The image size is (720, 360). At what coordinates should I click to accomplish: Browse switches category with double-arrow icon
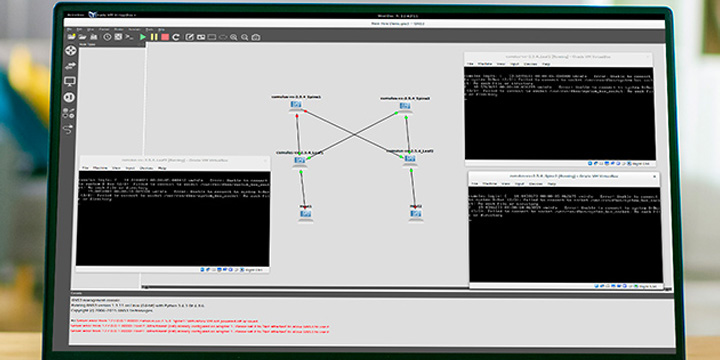pos(70,66)
